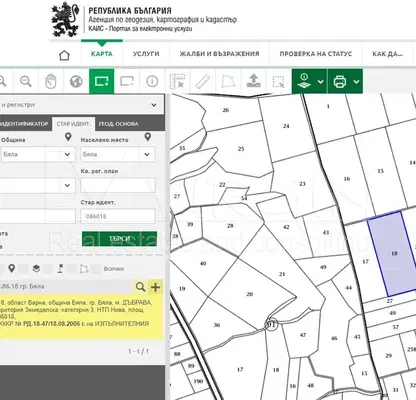The height and width of the screenshot is (400, 416).
Task: Activate the ruler measure distance tool
Action: 203,81
